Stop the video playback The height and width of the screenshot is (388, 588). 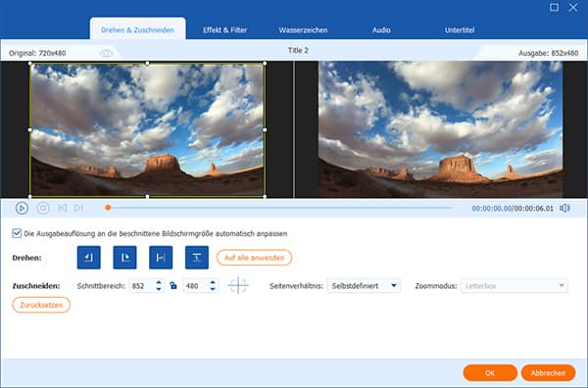click(43, 208)
